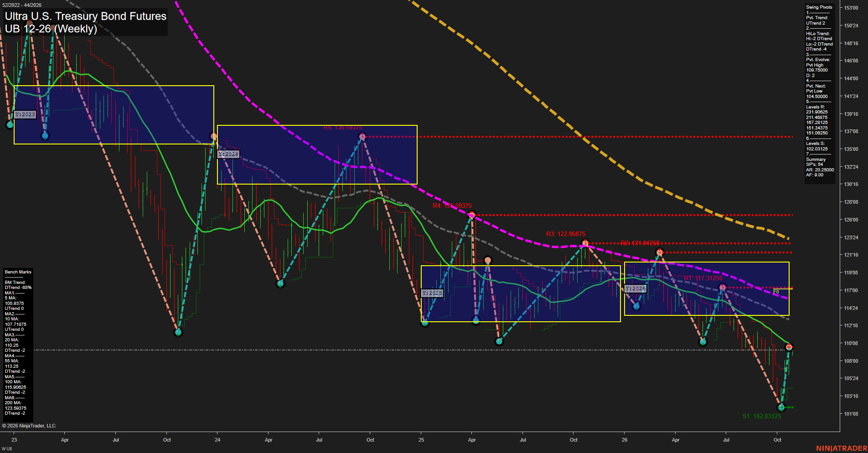Click the F0 marker label
Viewport: 868px width, 453px height.
click(776, 292)
